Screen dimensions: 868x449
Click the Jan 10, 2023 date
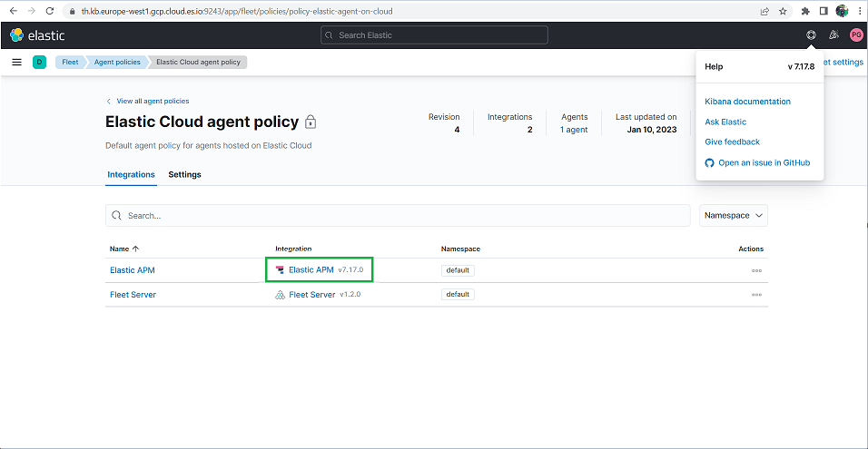click(x=652, y=130)
